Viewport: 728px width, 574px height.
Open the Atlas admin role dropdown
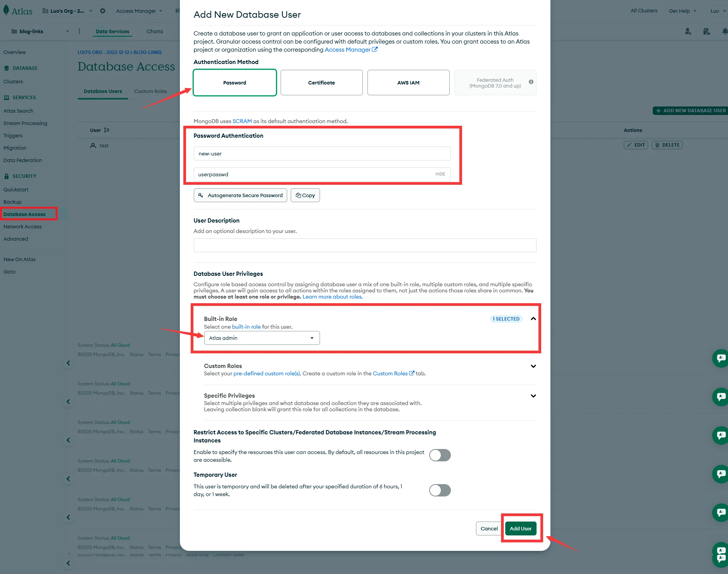262,338
